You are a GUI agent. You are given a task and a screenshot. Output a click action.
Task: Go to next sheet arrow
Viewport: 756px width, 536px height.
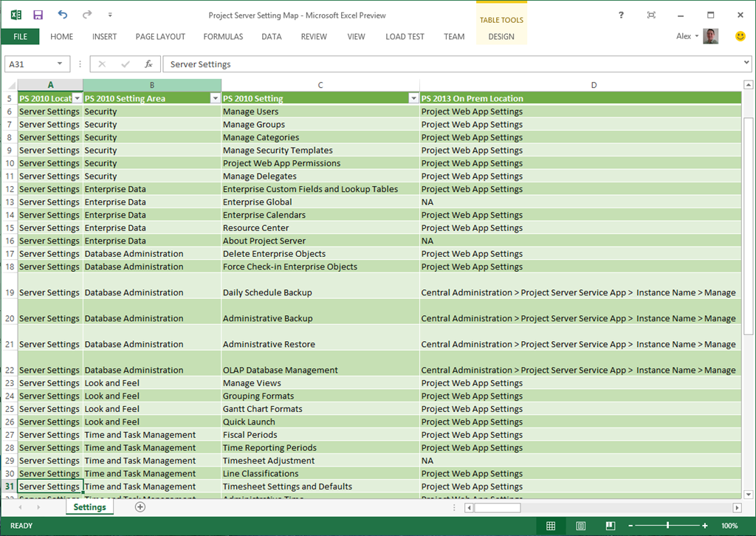(38, 507)
